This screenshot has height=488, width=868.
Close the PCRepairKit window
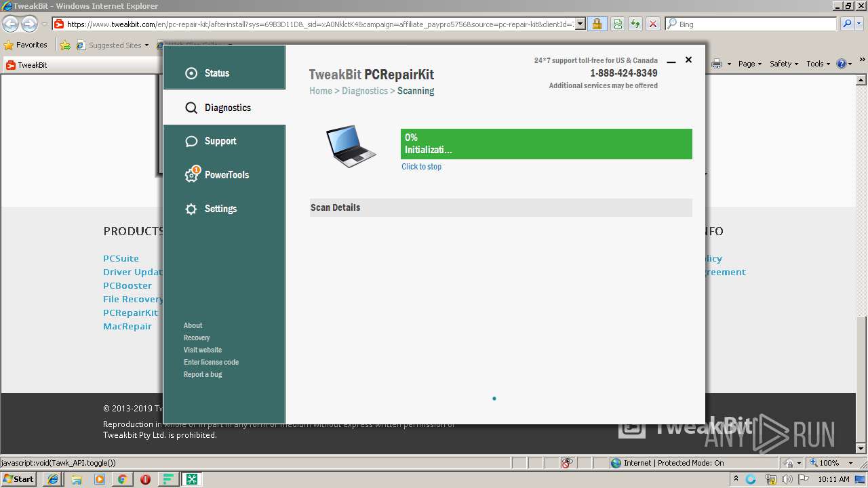click(x=688, y=60)
